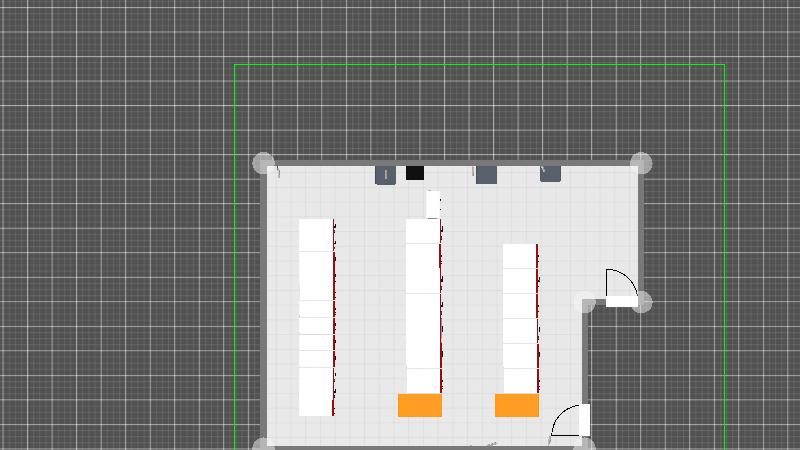Select the middle white shelving row
The image size is (800, 450).
click(423, 306)
